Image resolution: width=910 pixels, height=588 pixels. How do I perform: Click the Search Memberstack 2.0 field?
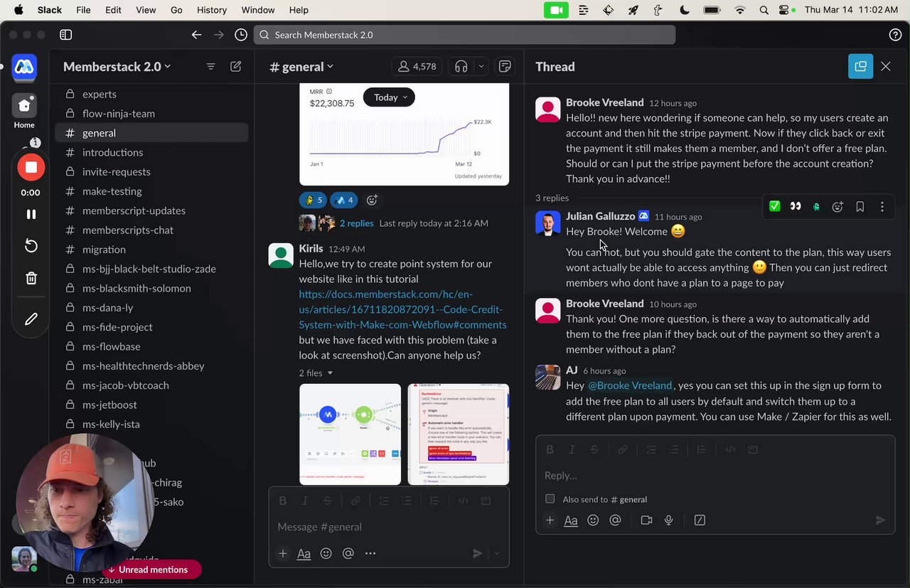click(464, 35)
